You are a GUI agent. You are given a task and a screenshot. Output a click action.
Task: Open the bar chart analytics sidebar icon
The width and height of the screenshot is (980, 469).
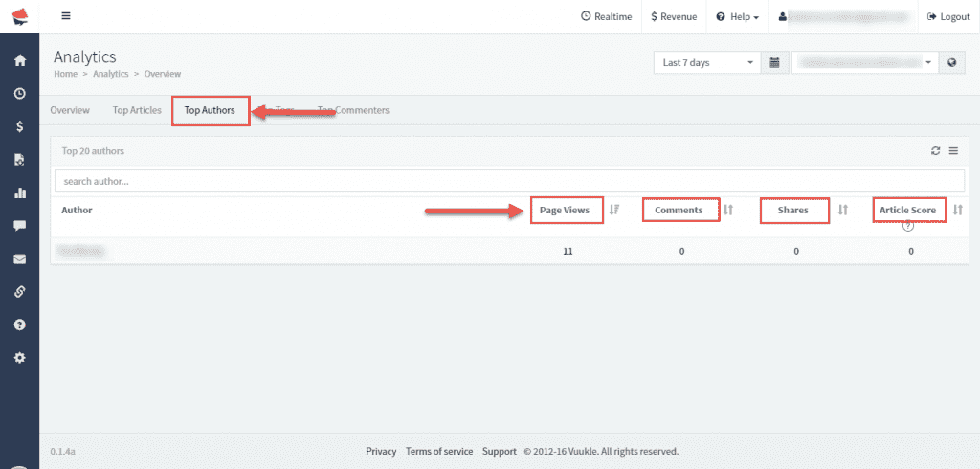coord(19,192)
